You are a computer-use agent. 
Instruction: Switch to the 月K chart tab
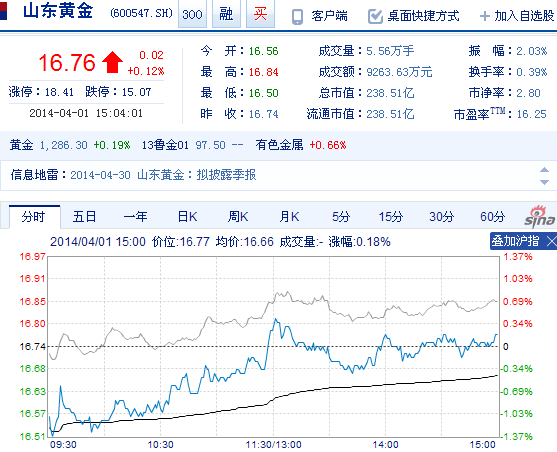pos(289,216)
